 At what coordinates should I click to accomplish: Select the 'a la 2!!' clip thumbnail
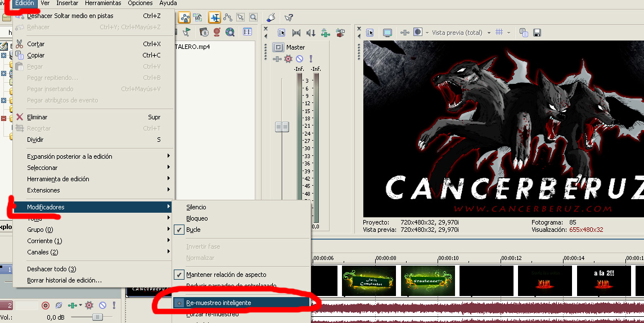pyautogui.click(x=604, y=280)
